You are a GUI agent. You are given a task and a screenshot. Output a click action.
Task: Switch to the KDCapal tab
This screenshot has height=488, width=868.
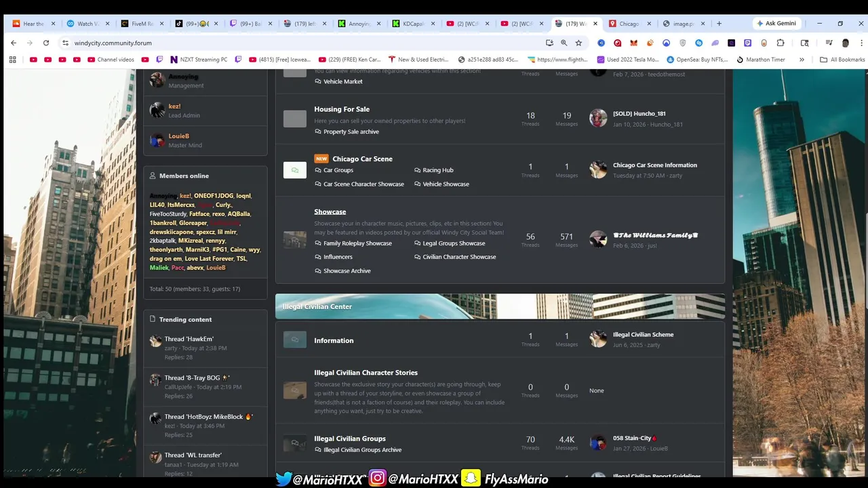click(x=413, y=24)
